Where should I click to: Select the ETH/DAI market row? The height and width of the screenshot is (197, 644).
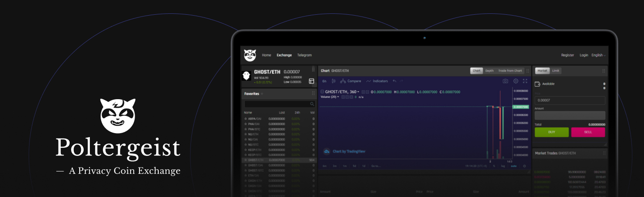(x=279, y=176)
